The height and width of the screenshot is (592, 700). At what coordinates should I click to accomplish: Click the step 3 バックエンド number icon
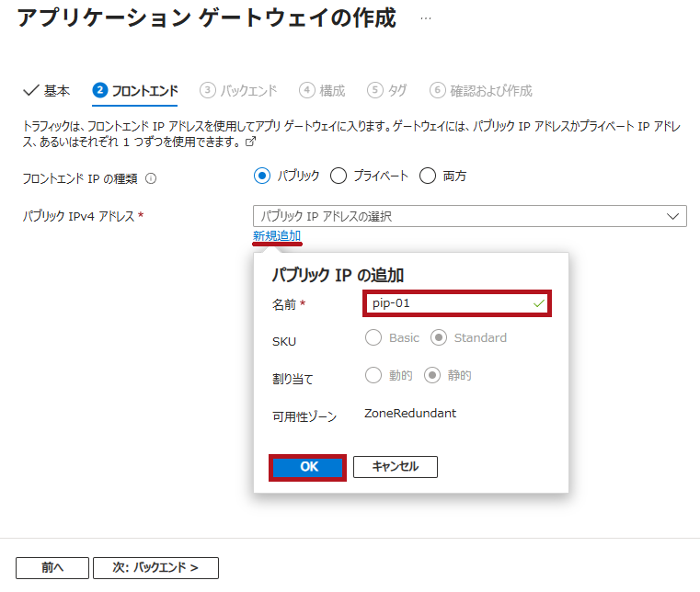pyautogui.click(x=207, y=90)
